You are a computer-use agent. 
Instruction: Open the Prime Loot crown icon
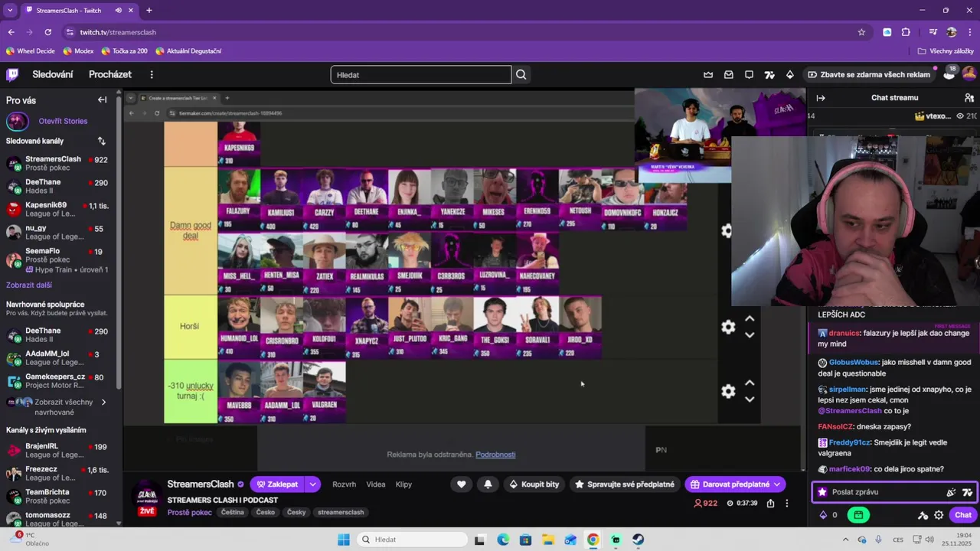(x=708, y=74)
